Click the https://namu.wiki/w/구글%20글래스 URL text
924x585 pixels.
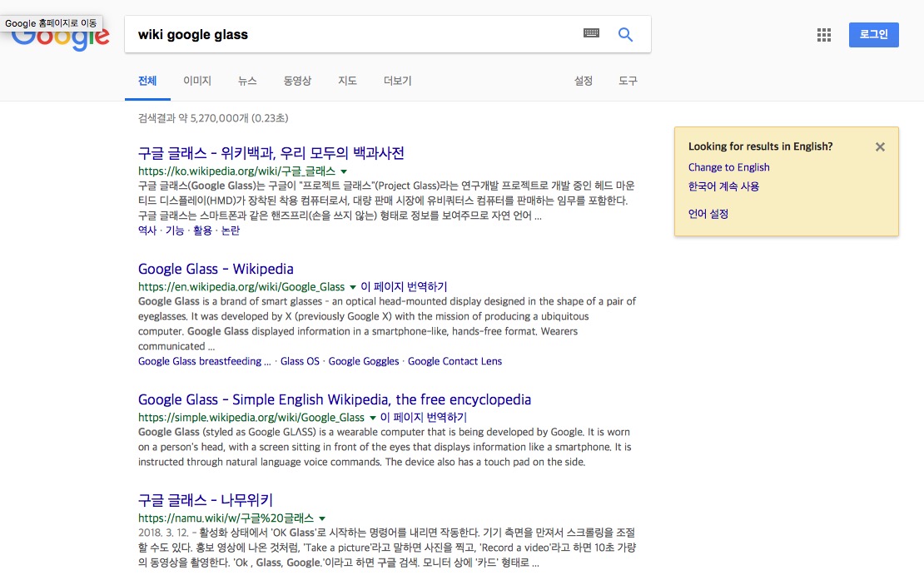[226, 518]
